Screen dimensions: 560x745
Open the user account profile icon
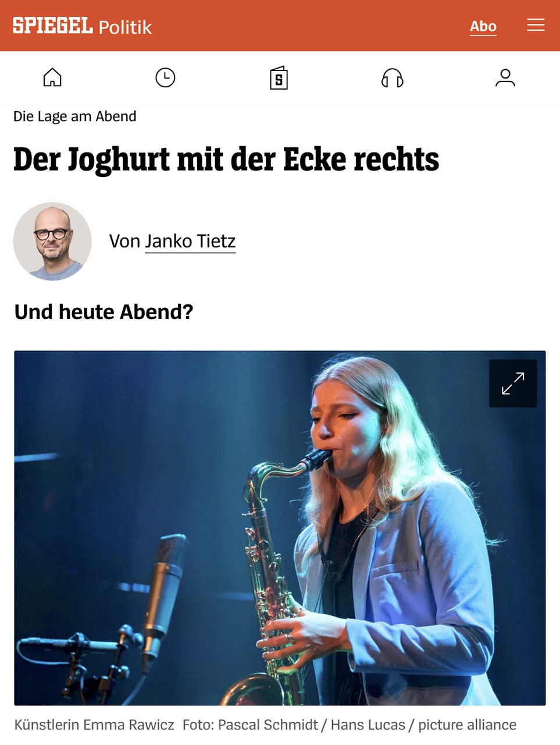coord(505,77)
